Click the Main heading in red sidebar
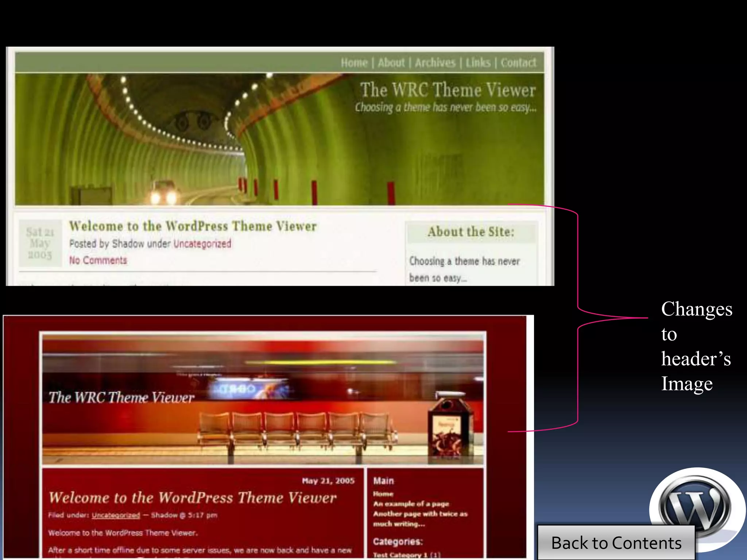 (383, 481)
